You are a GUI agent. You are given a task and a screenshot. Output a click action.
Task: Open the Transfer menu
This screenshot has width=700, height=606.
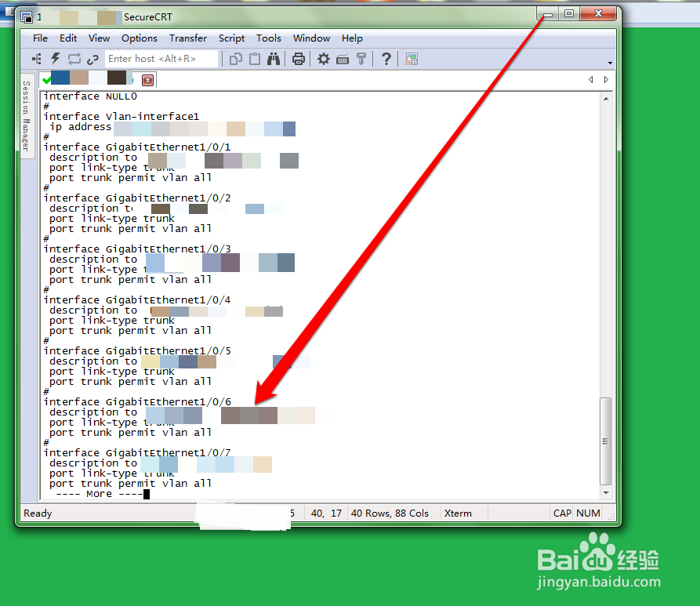tap(188, 38)
